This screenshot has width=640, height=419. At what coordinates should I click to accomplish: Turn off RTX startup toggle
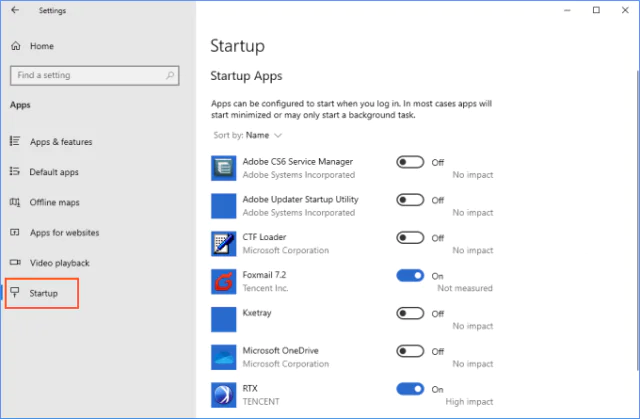pos(410,389)
